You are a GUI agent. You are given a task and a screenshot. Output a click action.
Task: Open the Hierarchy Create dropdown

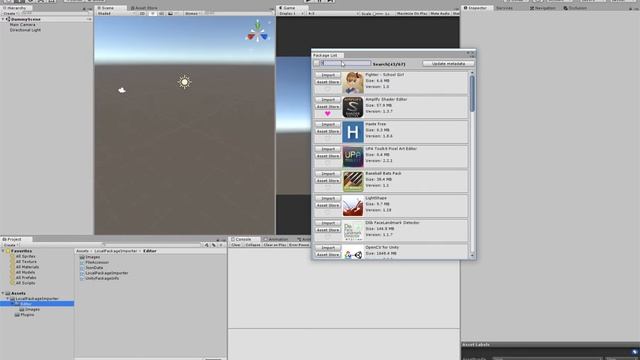[10, 13]
